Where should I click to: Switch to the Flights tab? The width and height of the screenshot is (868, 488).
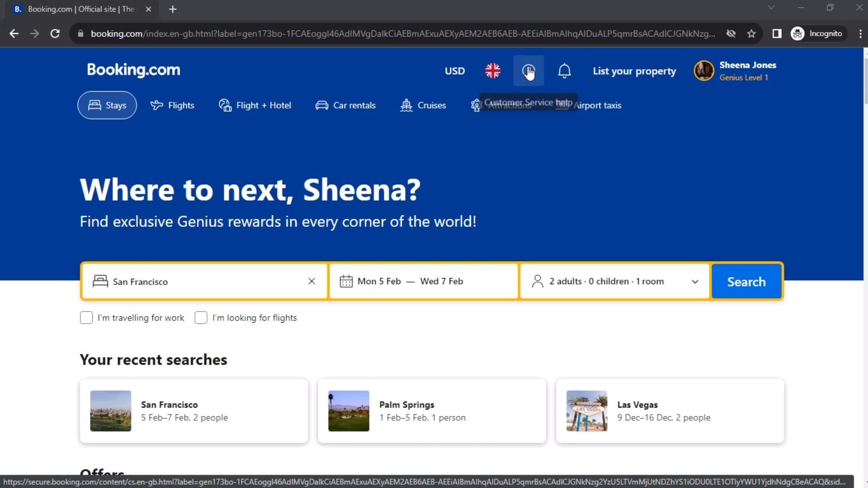click(172, 105)
